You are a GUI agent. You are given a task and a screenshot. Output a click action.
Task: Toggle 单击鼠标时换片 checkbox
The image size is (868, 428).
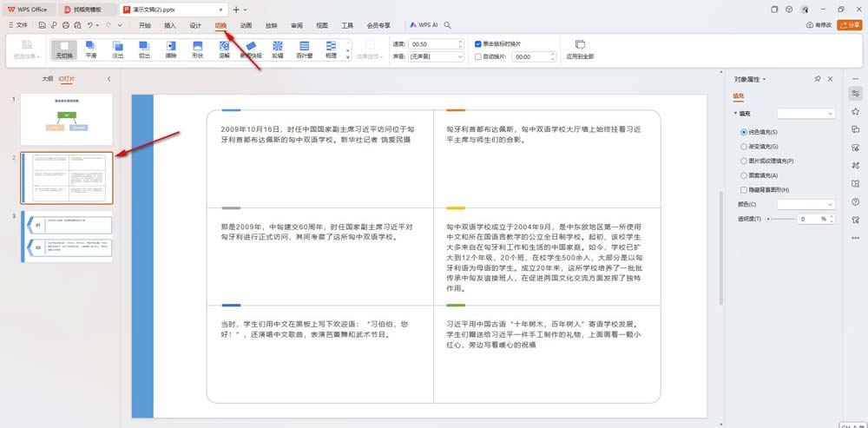pyautogui.click(x=478, y=43)
